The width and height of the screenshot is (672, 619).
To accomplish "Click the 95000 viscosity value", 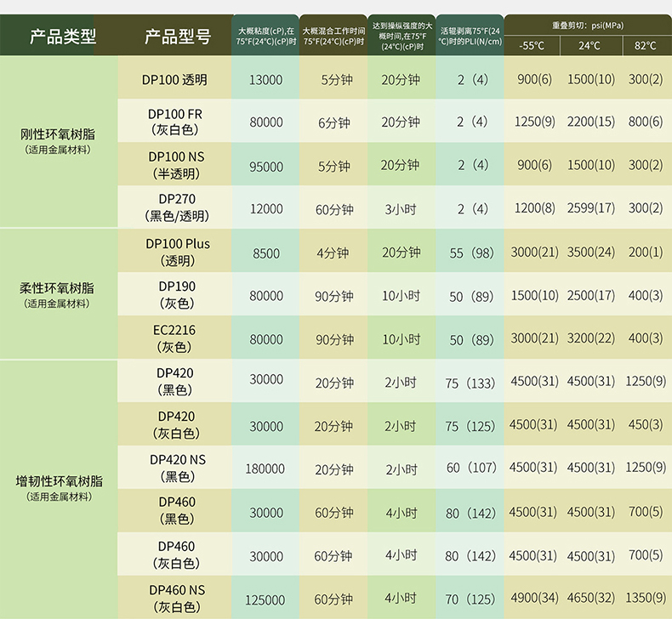I will pos(265,166).
